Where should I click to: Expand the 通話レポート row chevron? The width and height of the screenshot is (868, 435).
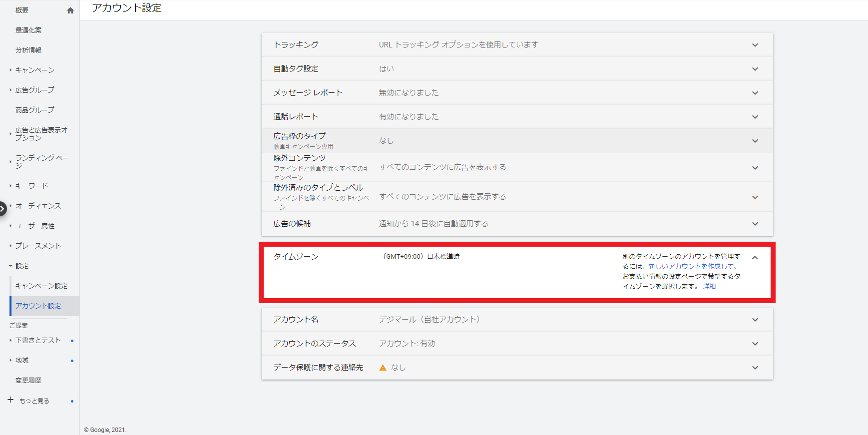coord(755,117)
